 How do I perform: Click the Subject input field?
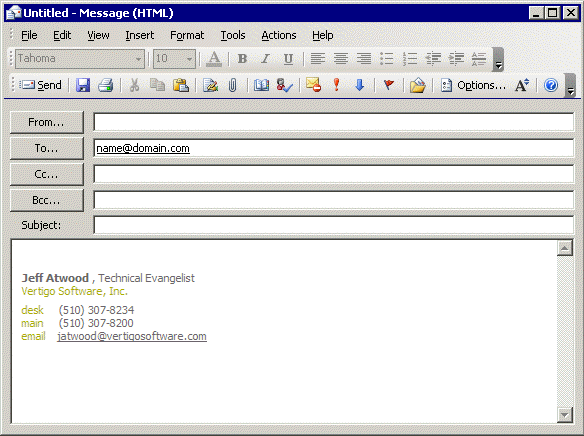click(x=334, y=225)
